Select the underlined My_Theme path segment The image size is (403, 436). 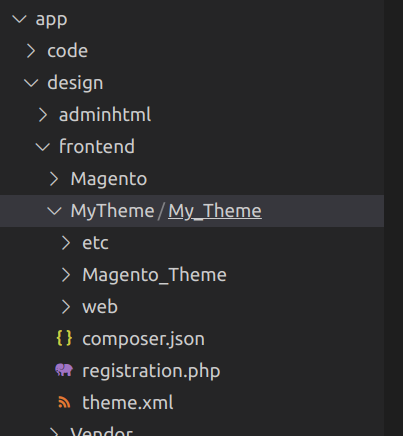(215, 211)
